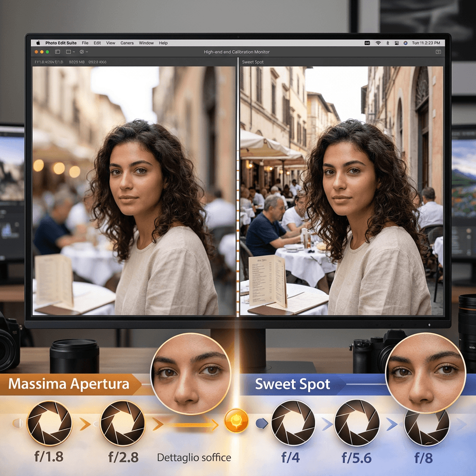Click the vertical split divider handle

coord(238,187)
